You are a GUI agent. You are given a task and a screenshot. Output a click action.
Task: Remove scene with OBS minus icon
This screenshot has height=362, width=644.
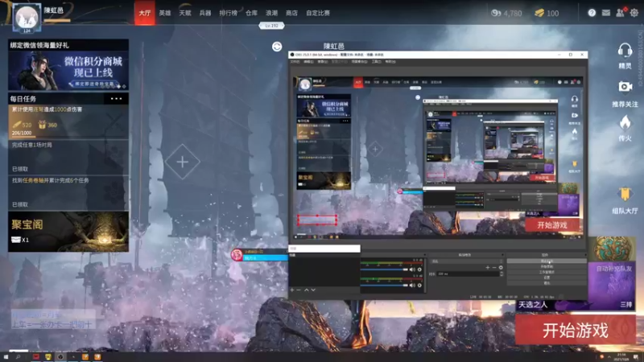pos(299,290)
